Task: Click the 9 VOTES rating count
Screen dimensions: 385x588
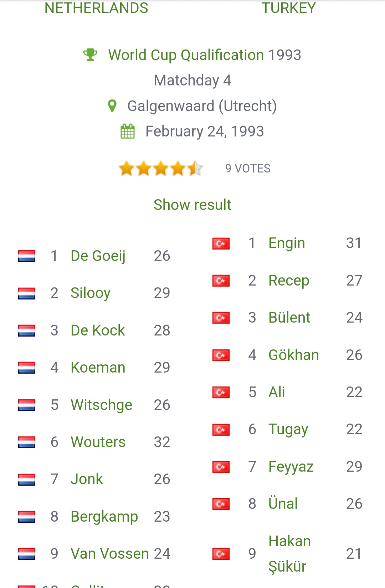Action: click(x=248, y=168)
